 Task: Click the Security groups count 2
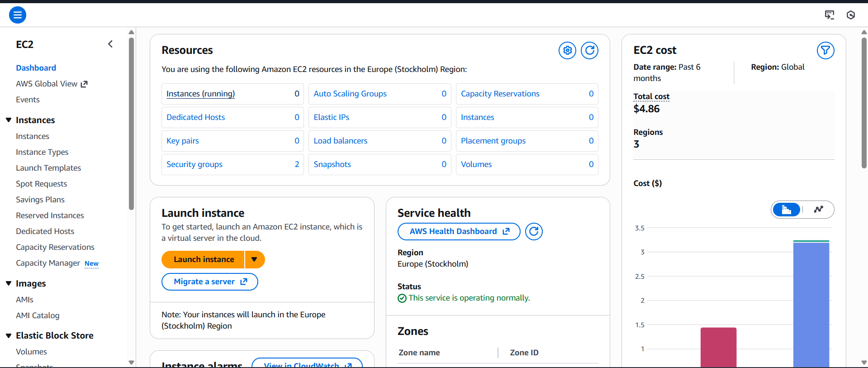297,164
